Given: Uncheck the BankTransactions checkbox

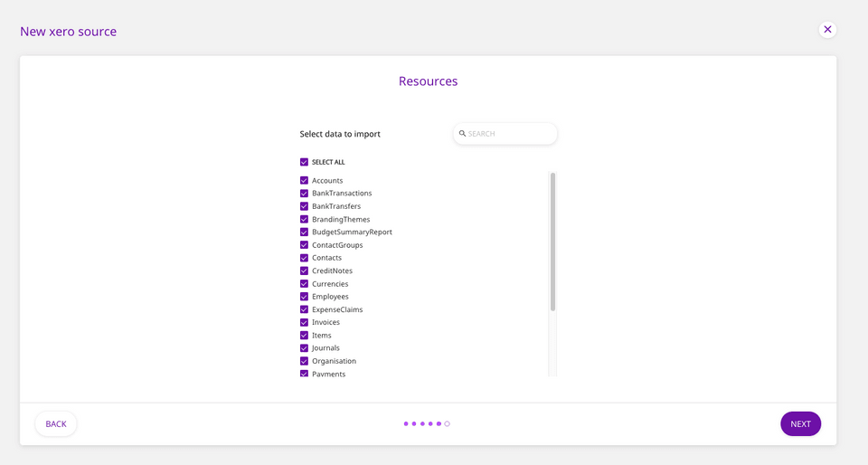Looking at the screenshot, I should [304, 194].
